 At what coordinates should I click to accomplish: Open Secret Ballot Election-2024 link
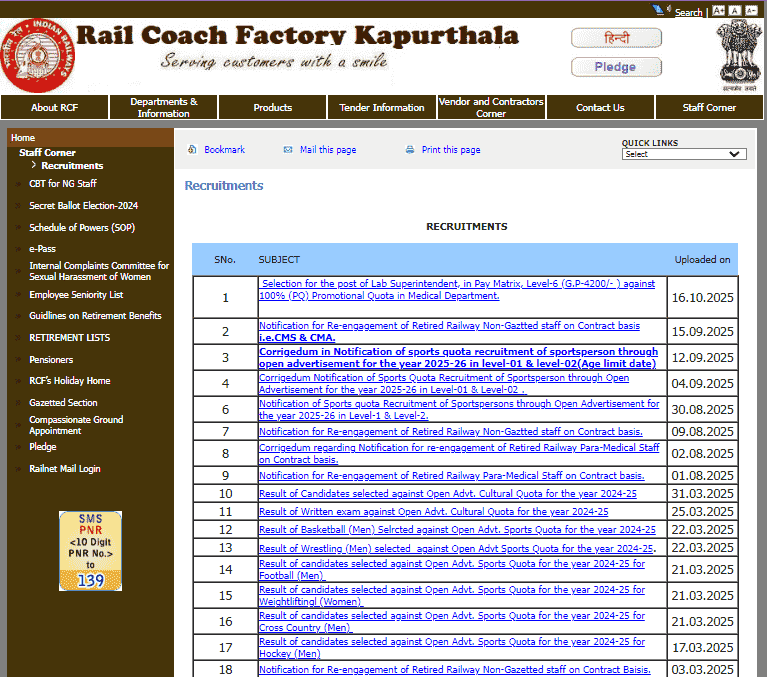tap(83, 205)
